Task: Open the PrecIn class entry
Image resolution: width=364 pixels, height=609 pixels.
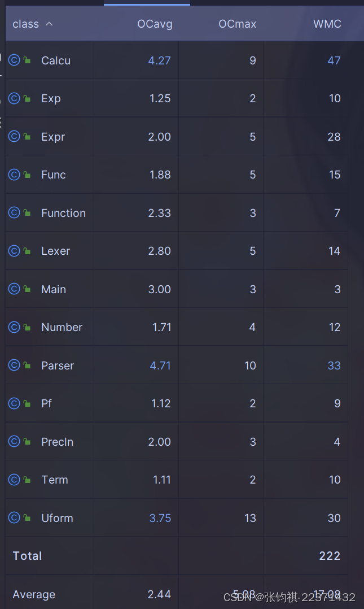Action: click(x=57, y=442)
